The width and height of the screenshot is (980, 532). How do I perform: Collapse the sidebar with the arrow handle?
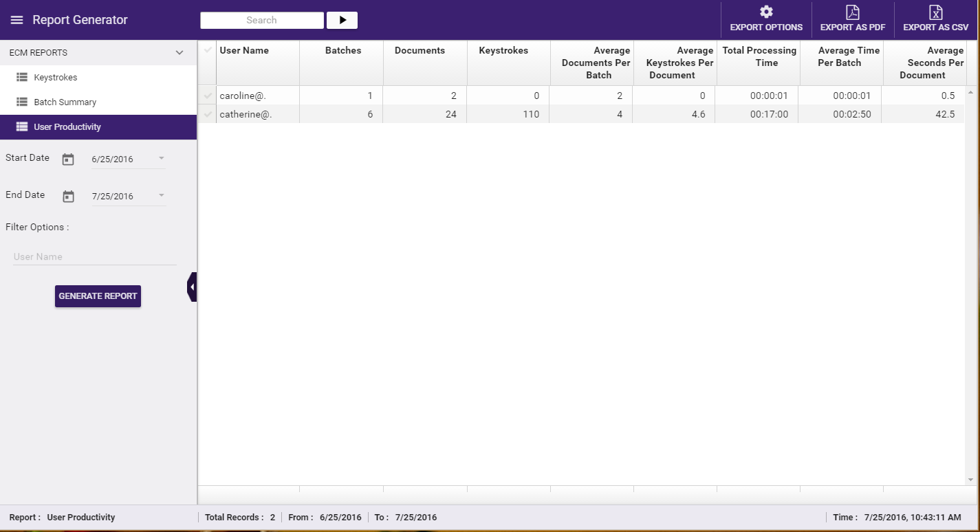pyautogui.click(x=192, y=287)
